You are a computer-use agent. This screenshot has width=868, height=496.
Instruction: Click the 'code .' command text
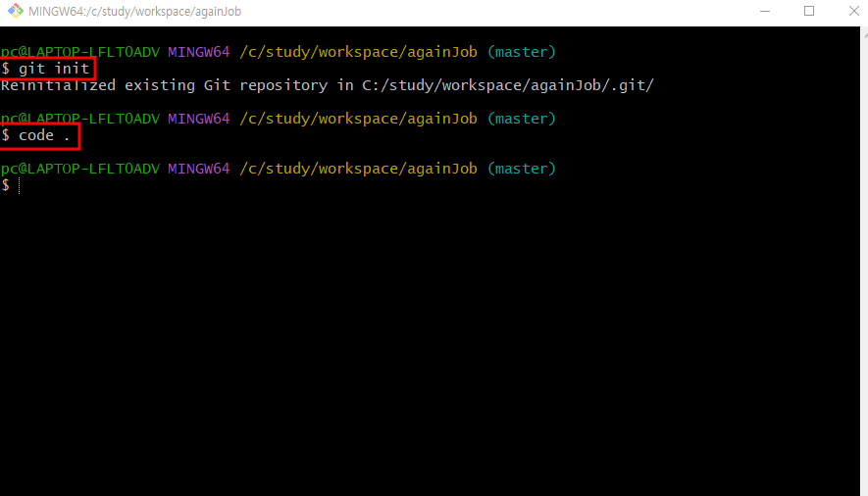click(44, 135)
